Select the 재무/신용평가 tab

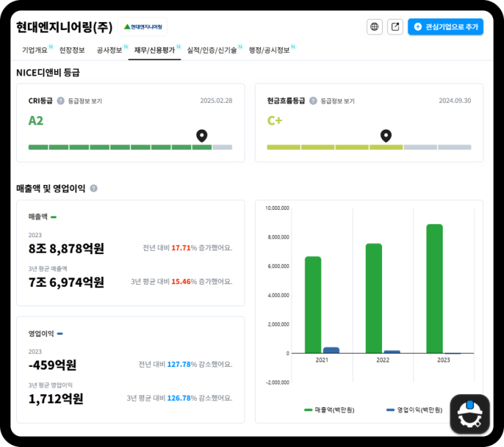point(155,50)
